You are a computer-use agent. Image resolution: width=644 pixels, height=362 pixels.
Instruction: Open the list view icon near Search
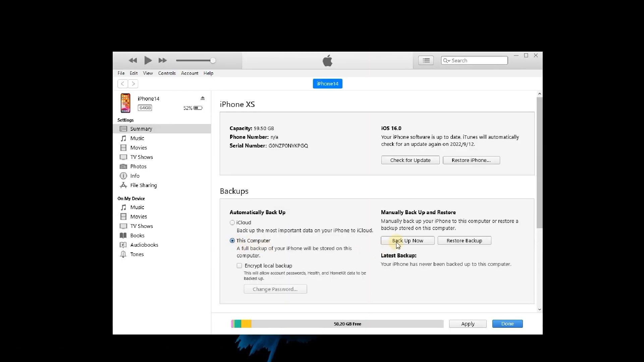coord(426,60)
